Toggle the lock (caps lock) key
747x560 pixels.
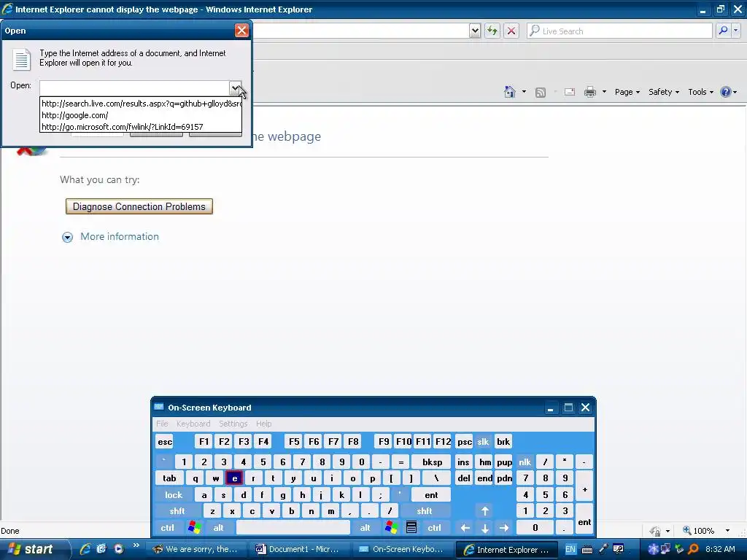coord(174,495)
